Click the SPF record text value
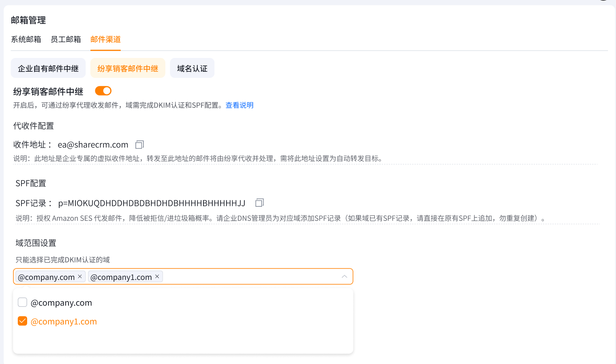616x364 pixels. pyautogui.click(x=152, y=203)
